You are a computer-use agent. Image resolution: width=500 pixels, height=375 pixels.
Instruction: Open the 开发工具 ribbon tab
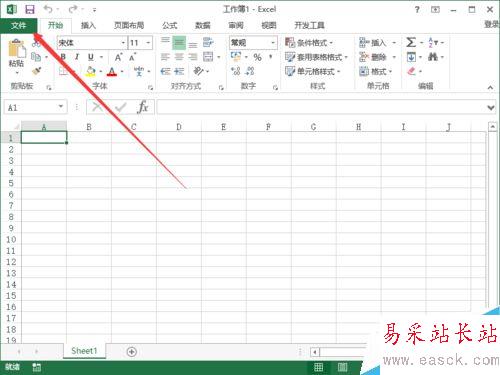309,25
